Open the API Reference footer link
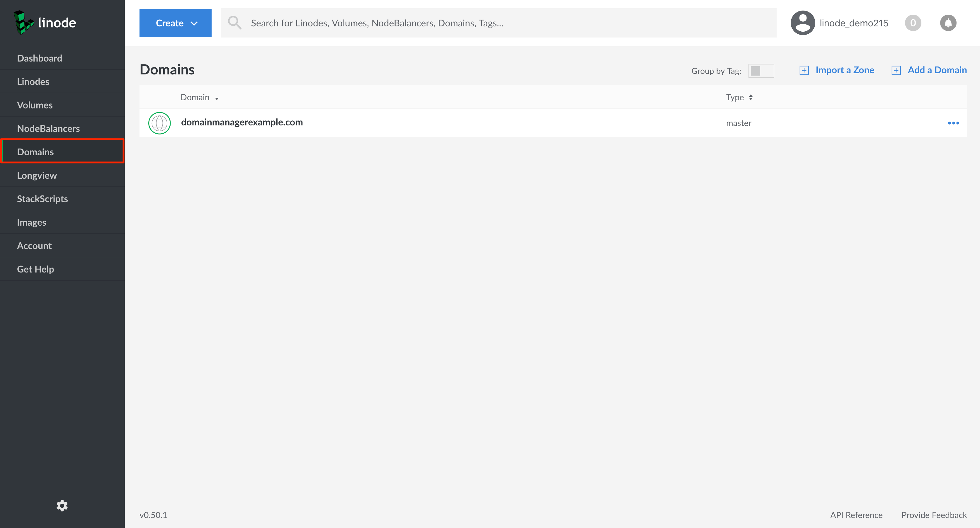The image size is (980, 528). click(x=856, y=515)
